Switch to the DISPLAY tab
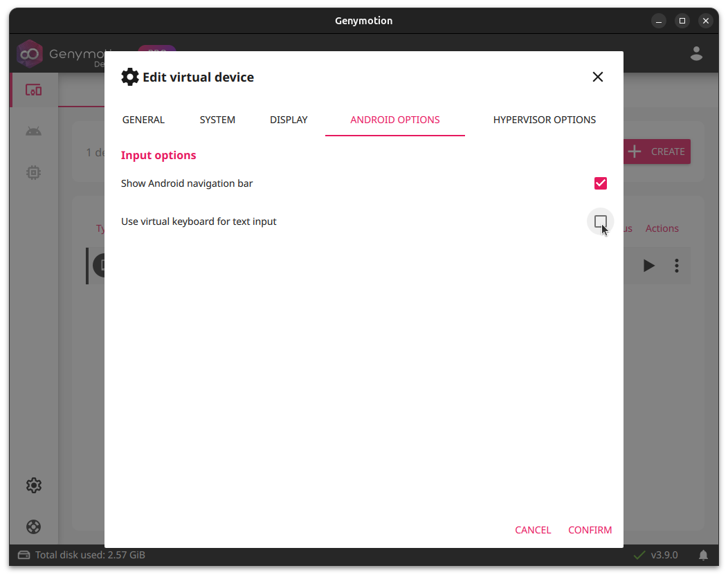Viewport: 728px width, 577px height. pos(289,120)
